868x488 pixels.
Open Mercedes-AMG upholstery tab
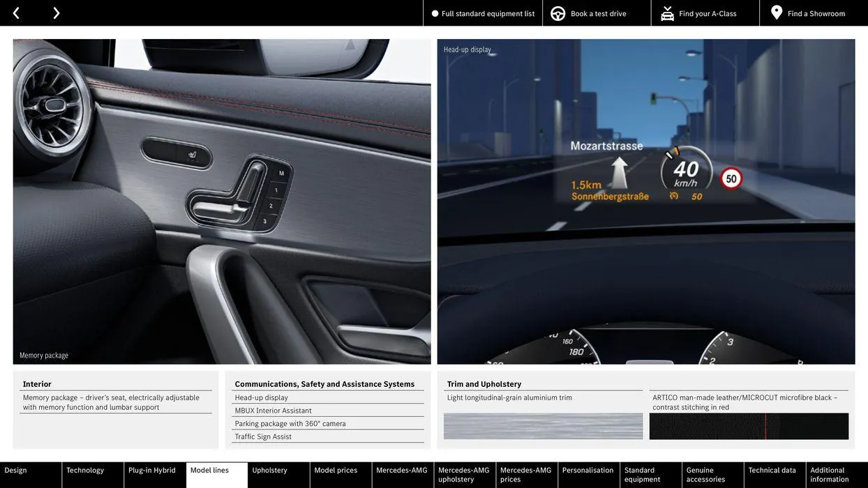465,475
